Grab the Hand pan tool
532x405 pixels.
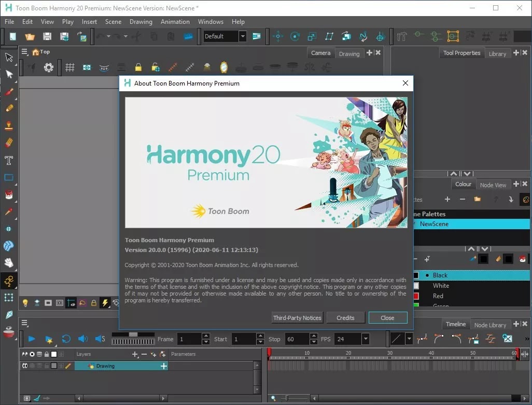click(9, 263)
